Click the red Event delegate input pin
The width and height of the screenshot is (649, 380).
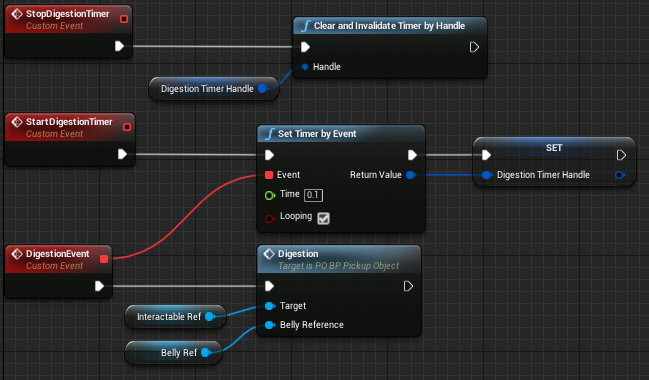(269, 175)
